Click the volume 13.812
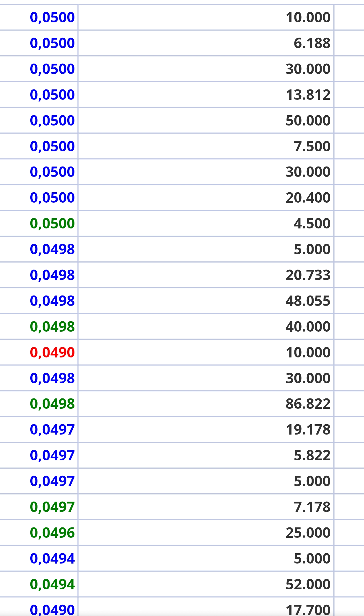Screen dimensions: 364x616 point(308,95)
